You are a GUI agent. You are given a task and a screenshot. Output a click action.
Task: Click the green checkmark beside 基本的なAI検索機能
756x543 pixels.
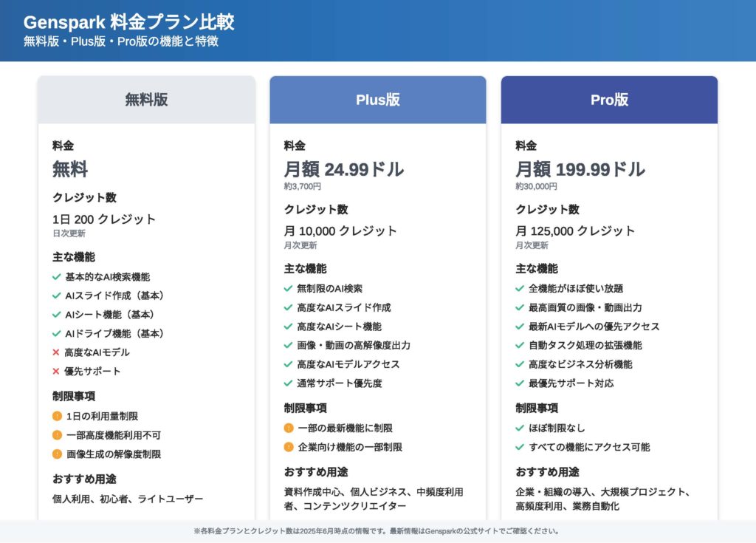56,277
